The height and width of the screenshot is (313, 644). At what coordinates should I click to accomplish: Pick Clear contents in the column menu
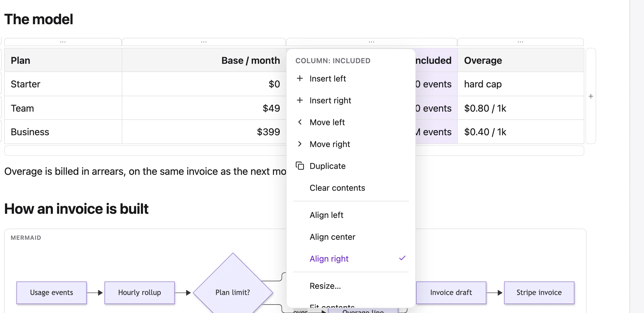(x=351, y=188)
